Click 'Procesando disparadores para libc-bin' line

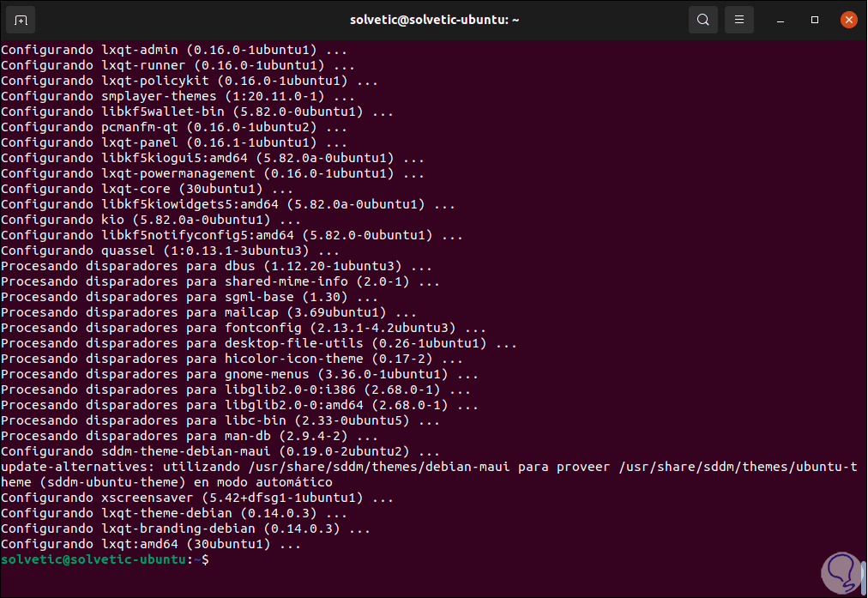click(220, 420)
